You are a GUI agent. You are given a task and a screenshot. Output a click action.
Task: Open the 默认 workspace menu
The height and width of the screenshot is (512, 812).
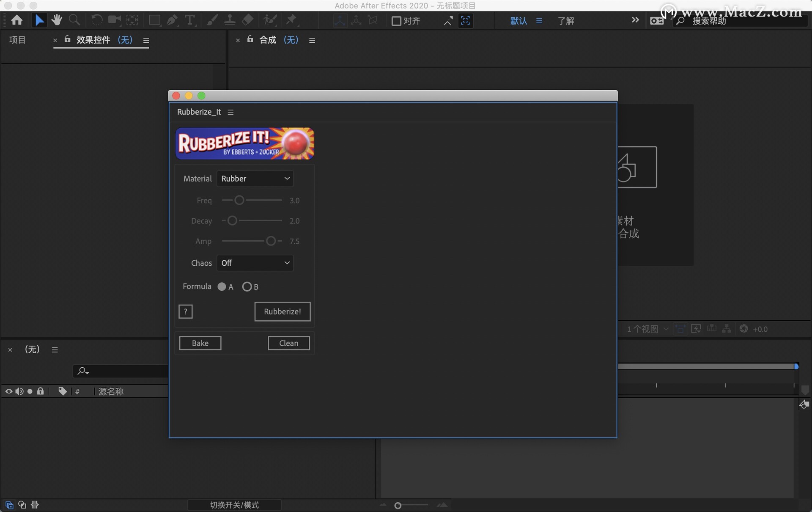point(539,20)
